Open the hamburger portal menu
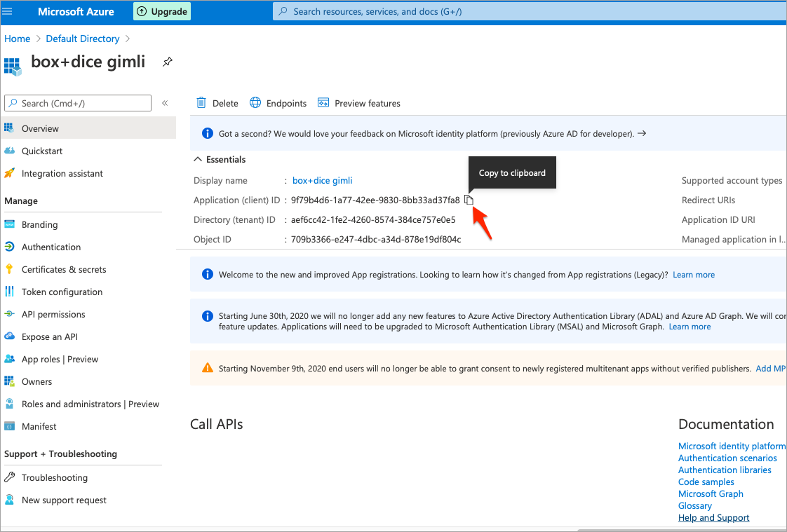 [8, 11]
